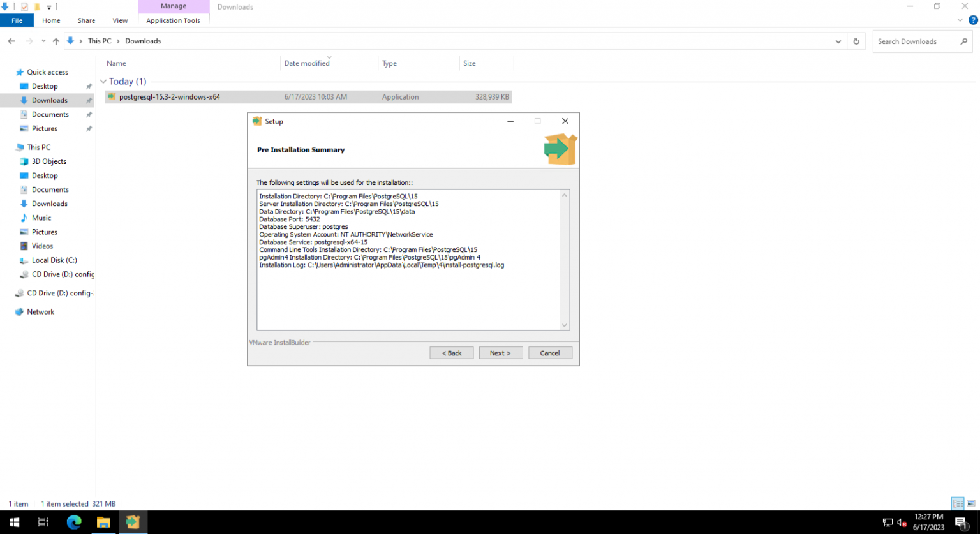980x534 pixels.
Task: Click Next in the Setup wizard
Action: tap(501, 353)
